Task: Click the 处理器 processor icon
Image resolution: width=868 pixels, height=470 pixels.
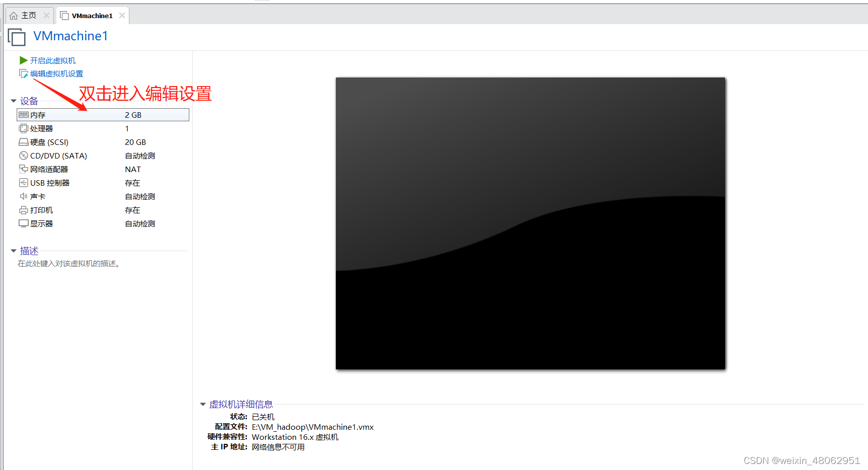Action: (x=24, y=128)
